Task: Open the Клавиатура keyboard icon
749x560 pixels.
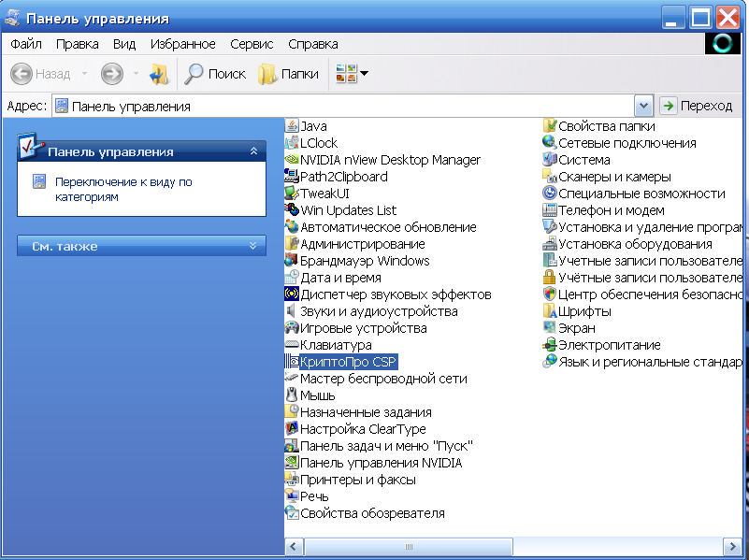Action: [292, 345]
